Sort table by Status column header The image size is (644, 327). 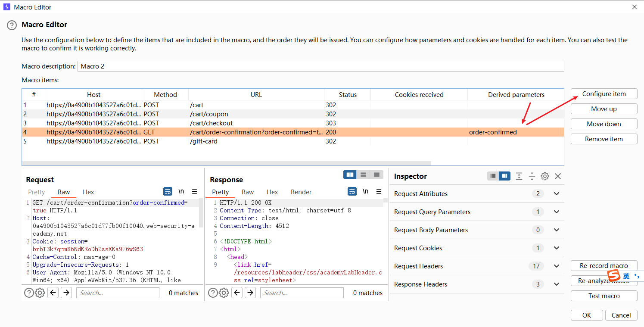click(348, 95)
